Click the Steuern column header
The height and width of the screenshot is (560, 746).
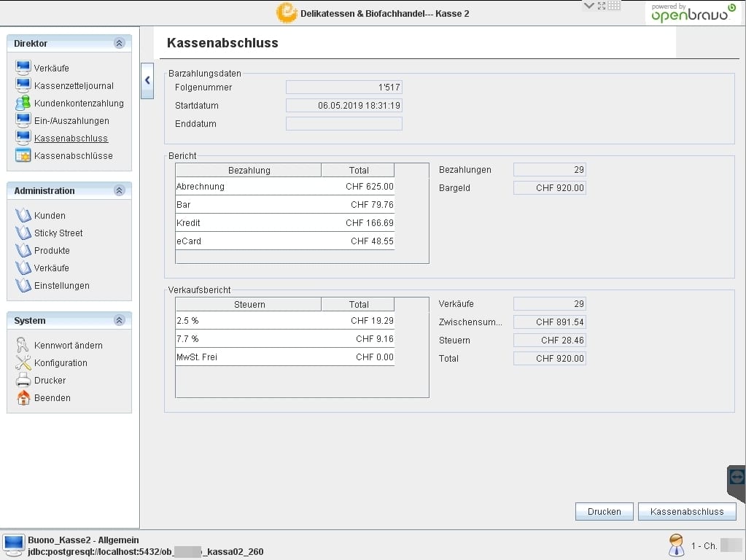pyautogui.click(x=249, y=305)
